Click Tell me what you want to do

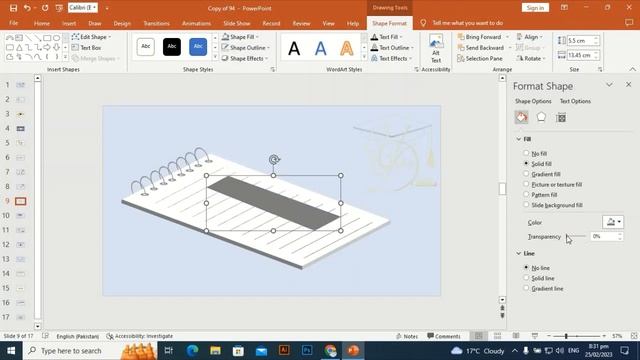click(x=467, y=23)
